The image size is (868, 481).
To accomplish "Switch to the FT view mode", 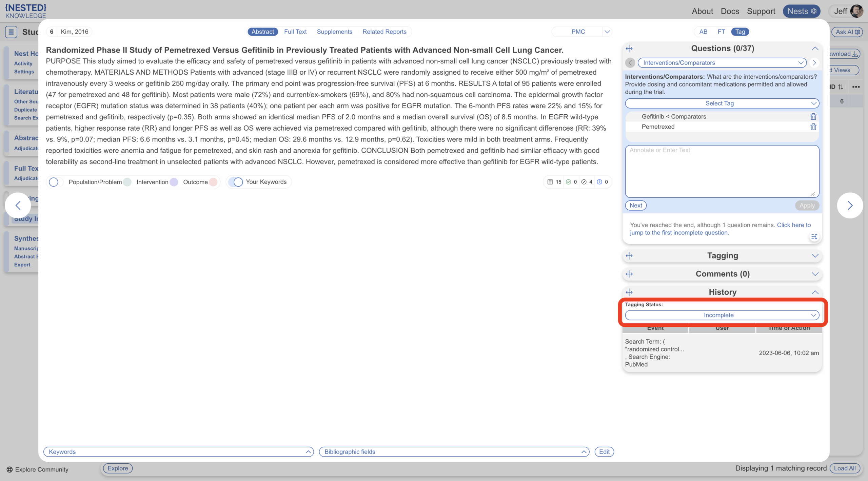I will 721,32.
